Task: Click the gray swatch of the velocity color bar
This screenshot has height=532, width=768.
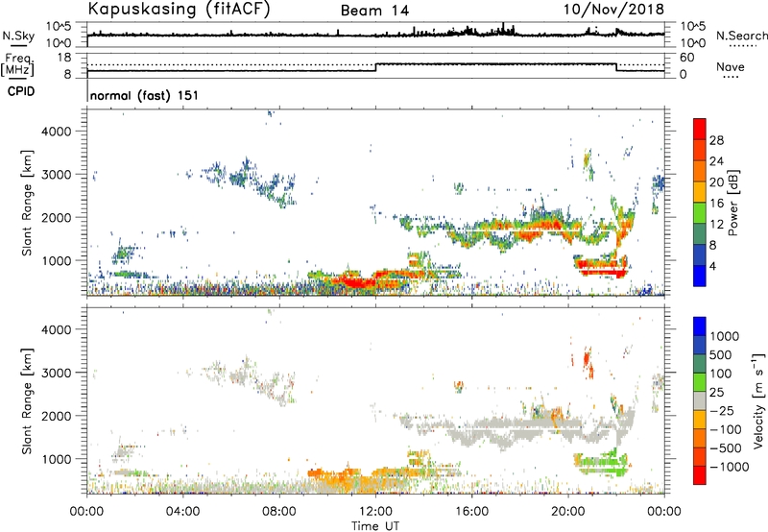Action: click(x=700, y=400)
